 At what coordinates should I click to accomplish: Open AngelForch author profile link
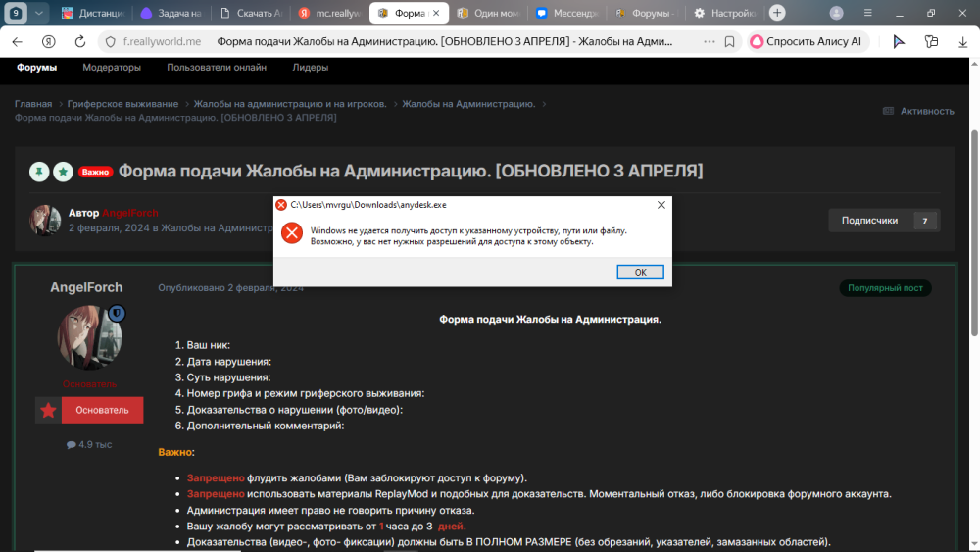130,213
